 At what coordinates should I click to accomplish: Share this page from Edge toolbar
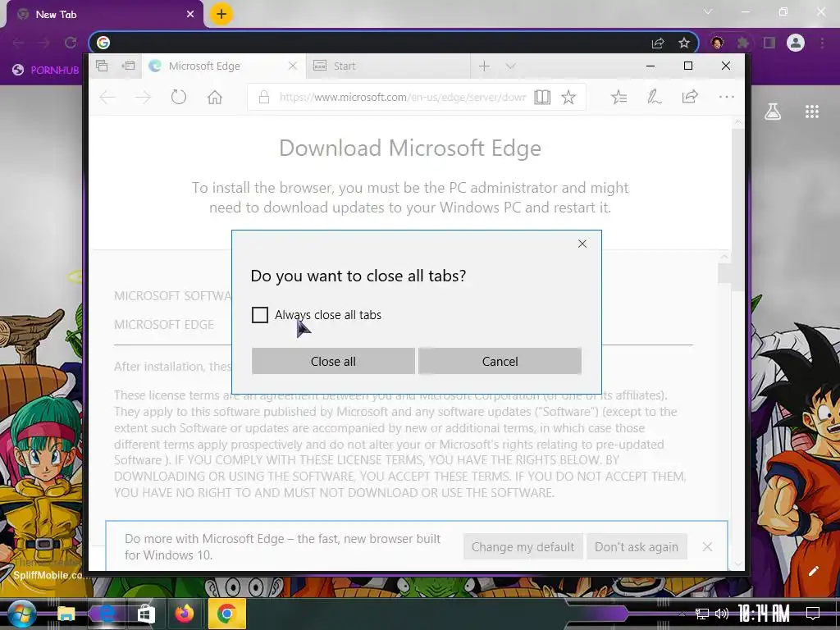(690, 97)
